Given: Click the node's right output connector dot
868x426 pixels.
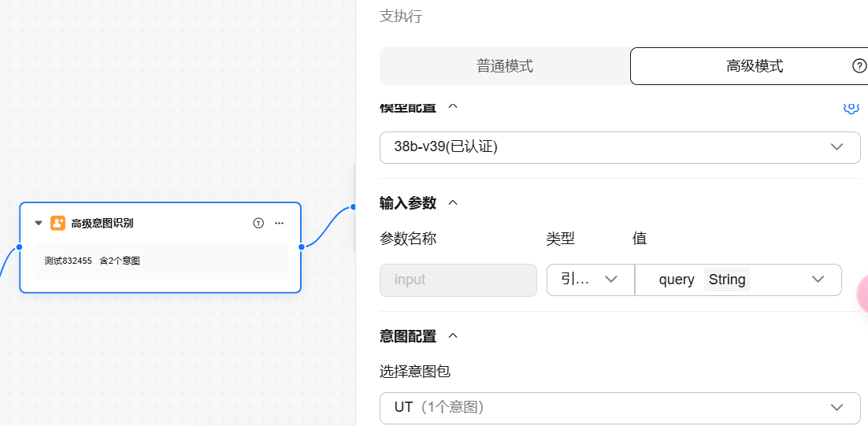Looking at the screenshot, I should pos(302,246).
